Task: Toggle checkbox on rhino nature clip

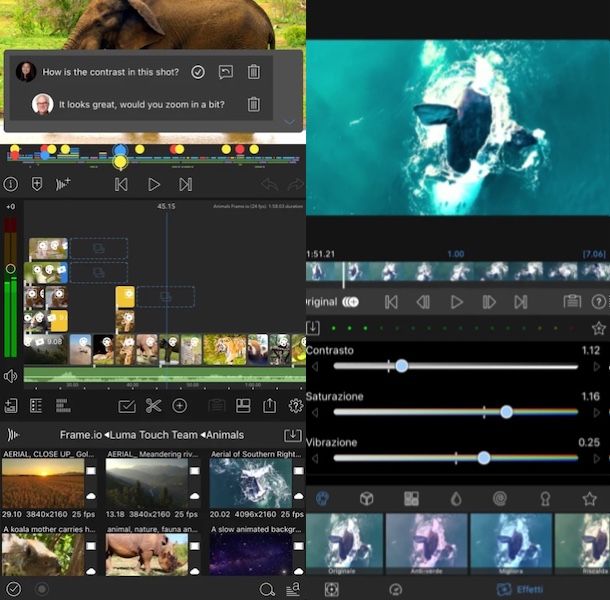Action: [195, 546]
